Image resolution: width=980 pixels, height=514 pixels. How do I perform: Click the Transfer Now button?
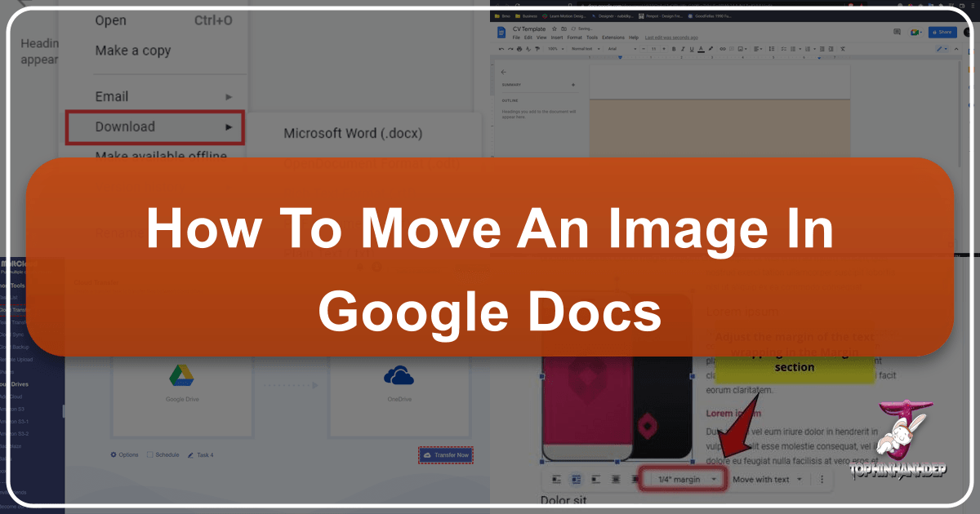coord(446,454)
